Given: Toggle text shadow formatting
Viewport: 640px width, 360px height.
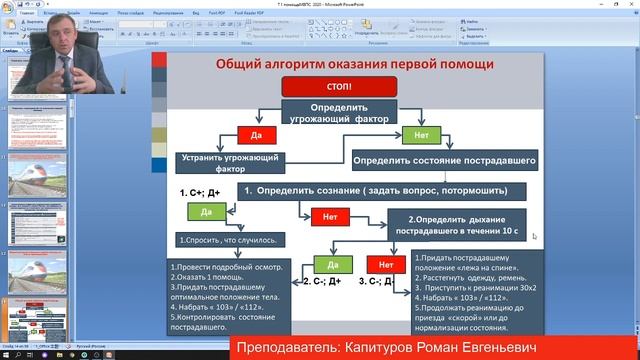Looking at the screenshot, I should (x=154, y=34).
